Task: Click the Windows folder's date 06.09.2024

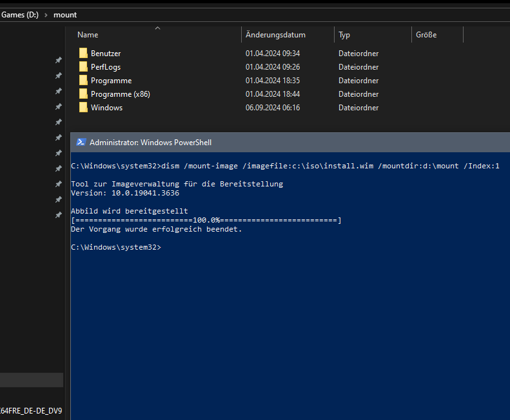Action: [272, 108]
